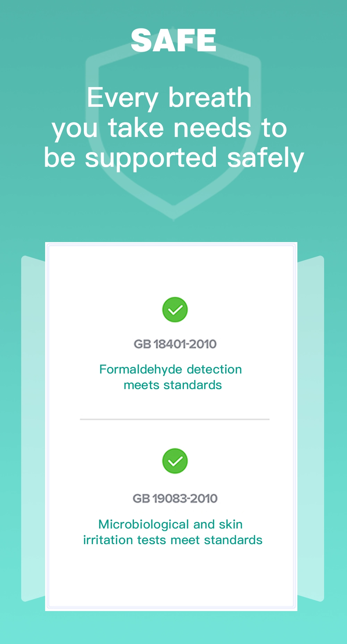The height and width of the screenshot is (644, 347).
Task: Click the "be supported safely" line
Action: [174, 158]
